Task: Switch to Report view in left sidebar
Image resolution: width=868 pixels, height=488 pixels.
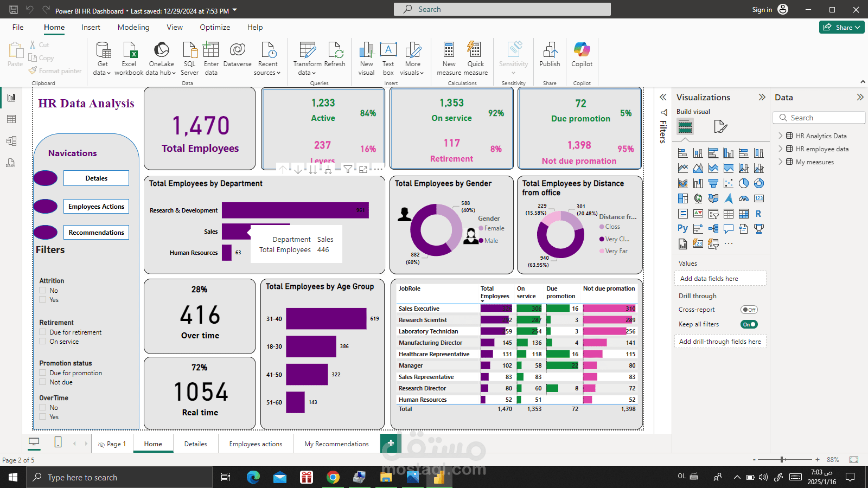Action: pyautogui.click(x=11, y=98)
